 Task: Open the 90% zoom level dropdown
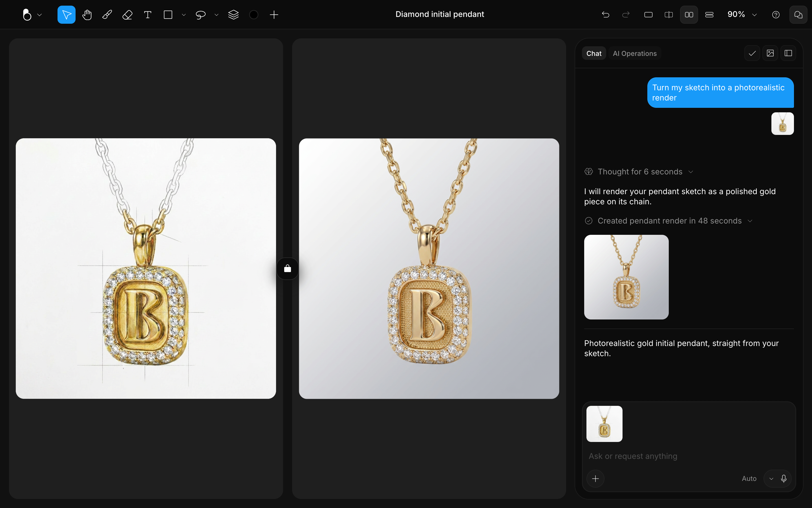[x=742, y=14]
